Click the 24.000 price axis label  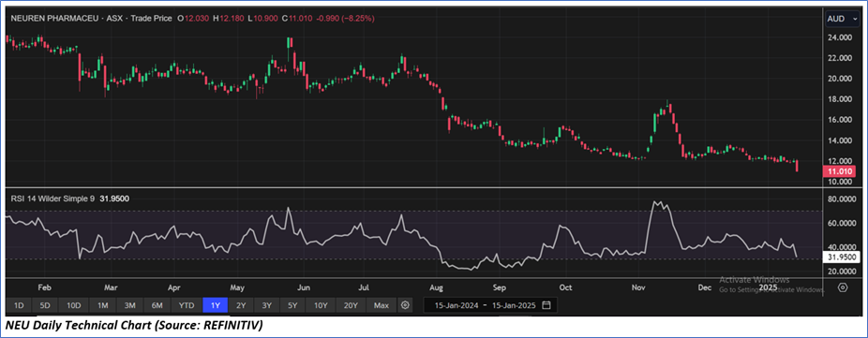point(840,37)
